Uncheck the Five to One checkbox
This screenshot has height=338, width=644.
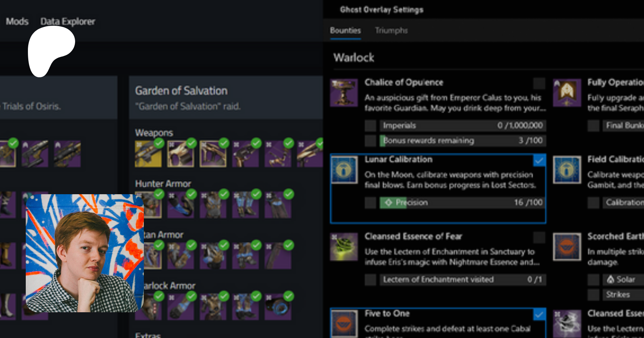pyautogui.click(x=539, y=314)
